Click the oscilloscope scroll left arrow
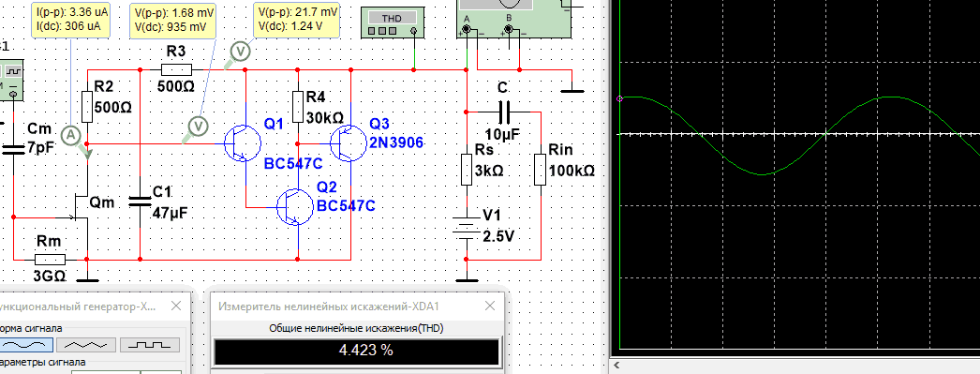Viewport: 980px width, 374px height. [x=616, y=366]
